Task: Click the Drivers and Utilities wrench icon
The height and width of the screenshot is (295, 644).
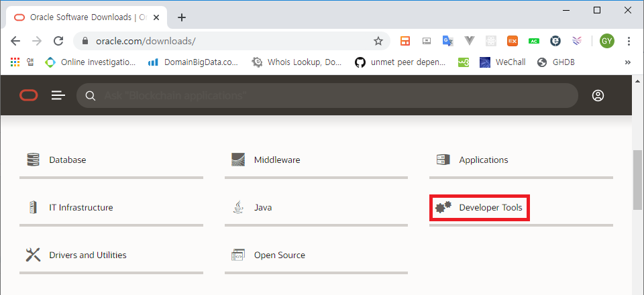Action: [33, 255]
